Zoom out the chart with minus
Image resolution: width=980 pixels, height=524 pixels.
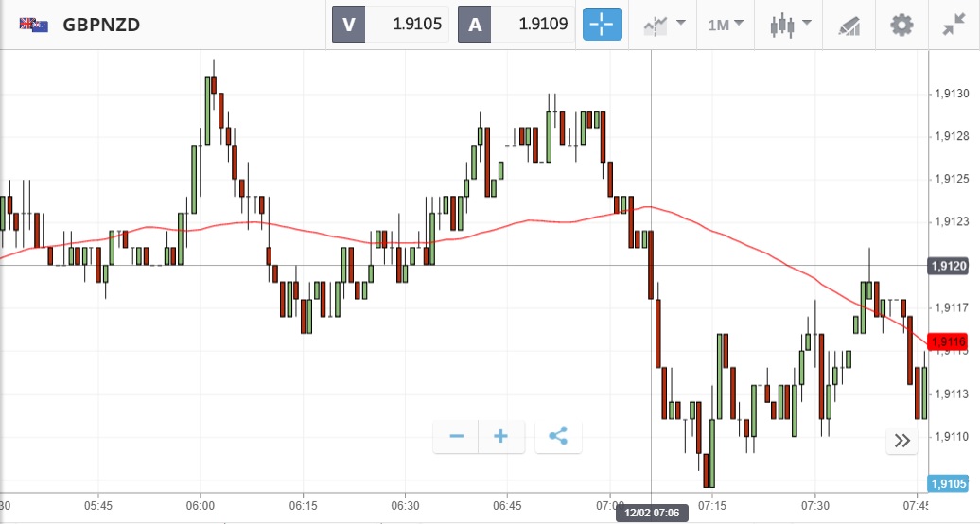click(x=457, y=436)
